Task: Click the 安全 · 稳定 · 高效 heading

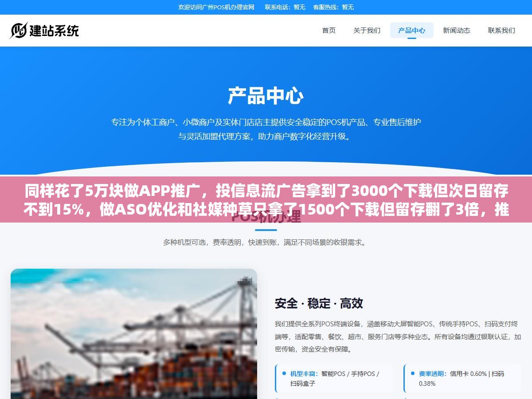Action: pyautogui.click(x=319, y=303)
